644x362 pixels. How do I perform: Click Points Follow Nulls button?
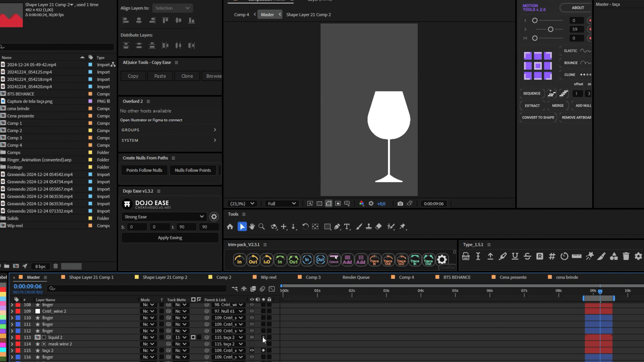click(x=144, y=170)
